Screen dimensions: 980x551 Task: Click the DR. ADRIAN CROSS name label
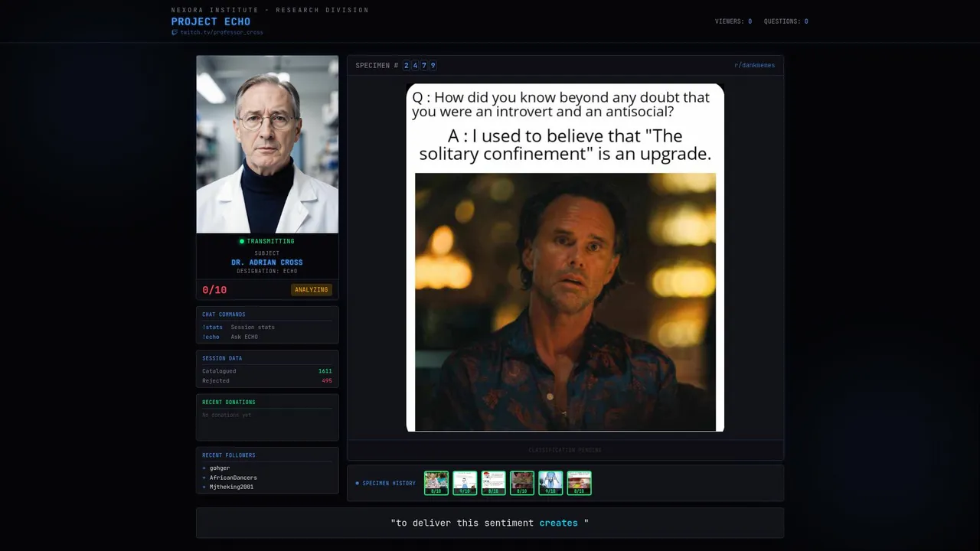(x=267, y=262)
